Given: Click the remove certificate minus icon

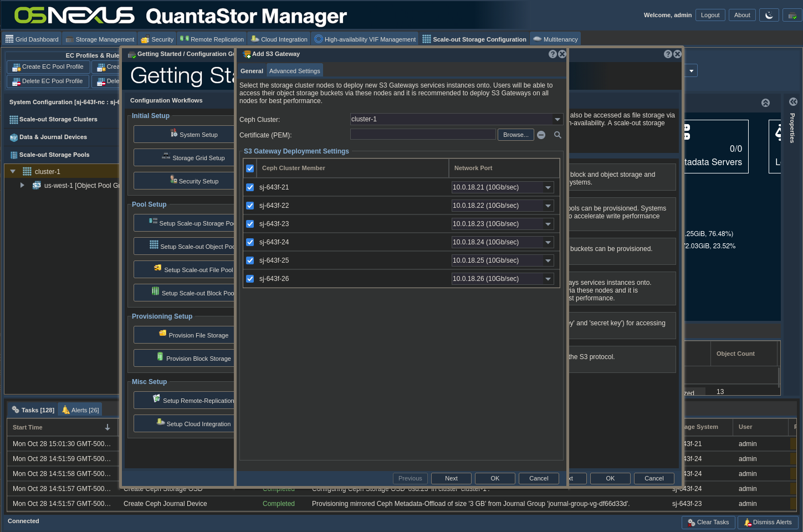Looking at the screenshot, I should [x=541, y=135].
